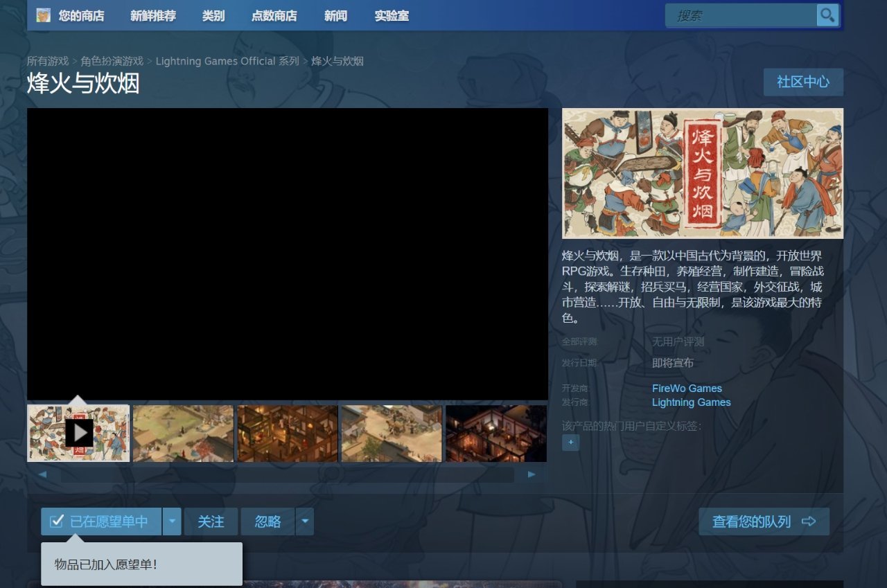Image resolution: width=887 pixels, height=588 pixels.
Task: Expand the wishlist options dropdown arrow
Action: click(x=172, y=522)
